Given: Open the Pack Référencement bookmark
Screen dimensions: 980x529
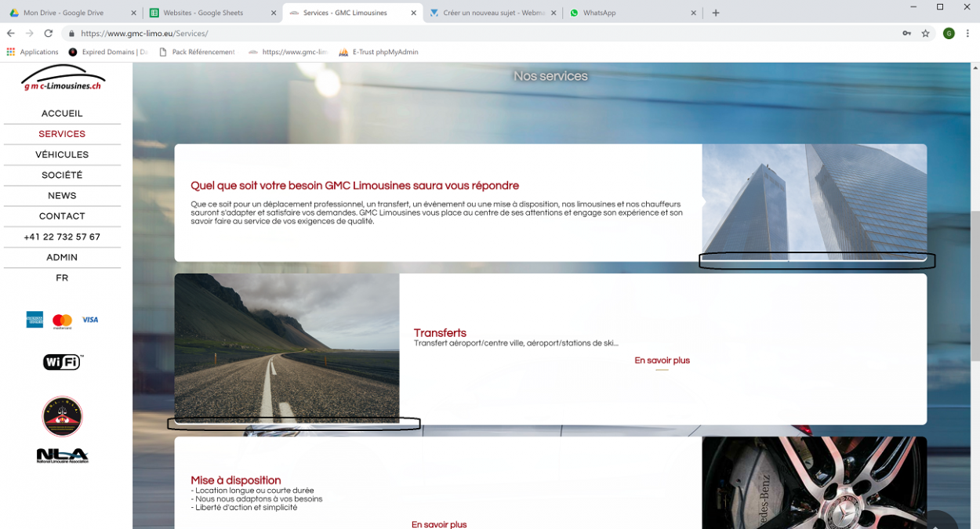Looking at the screenshot, I should [x=197, y=53].
